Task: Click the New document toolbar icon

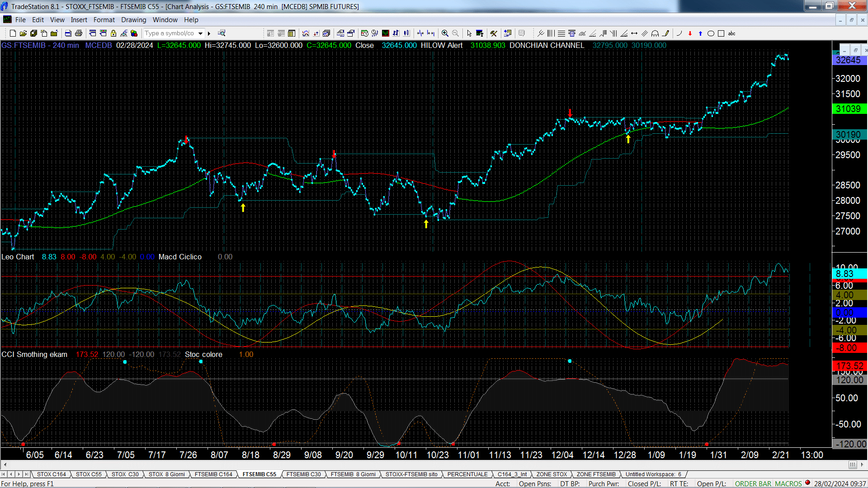Action: tap(13, 33)
